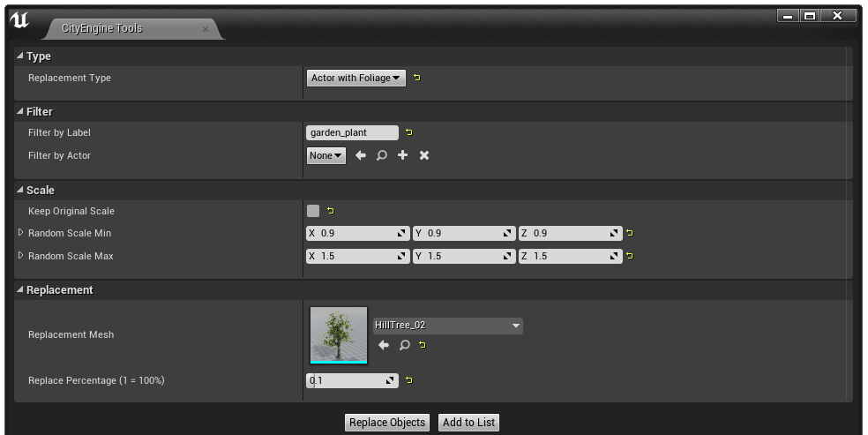
Task: Close the window with X button
Action: pos(837,16)
